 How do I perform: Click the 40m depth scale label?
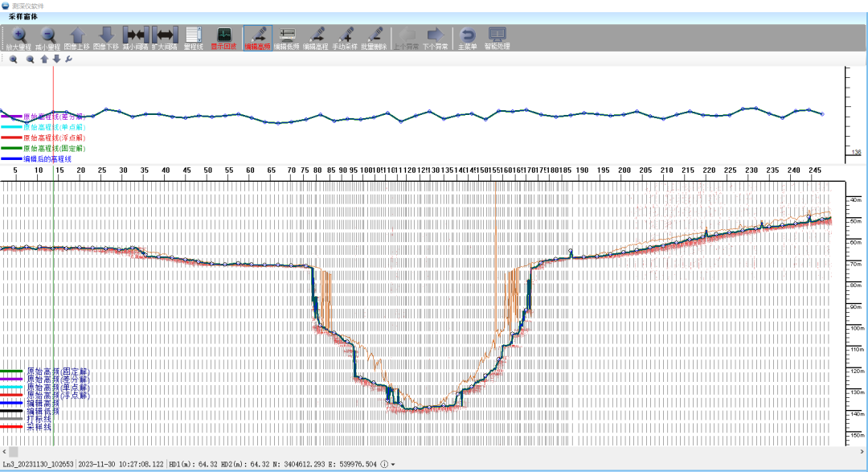pyautogui.click(x=857, y=200)
